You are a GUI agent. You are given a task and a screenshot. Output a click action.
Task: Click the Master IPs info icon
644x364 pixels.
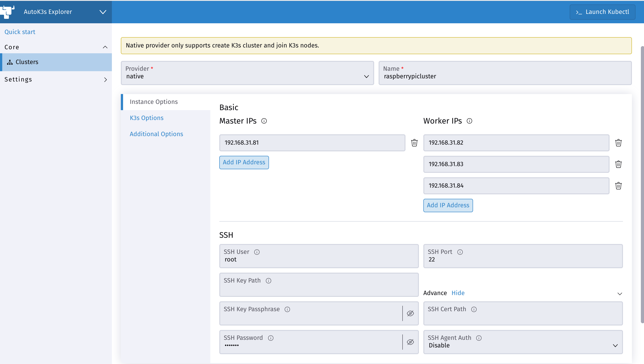(x=264, y=121)
